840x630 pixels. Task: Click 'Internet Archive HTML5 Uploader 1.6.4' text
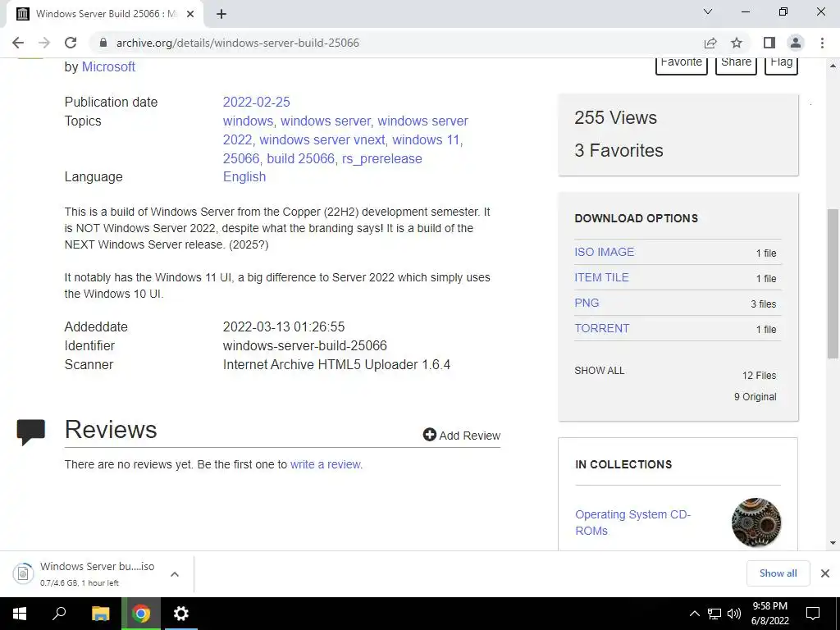click(x=336, y=365)
